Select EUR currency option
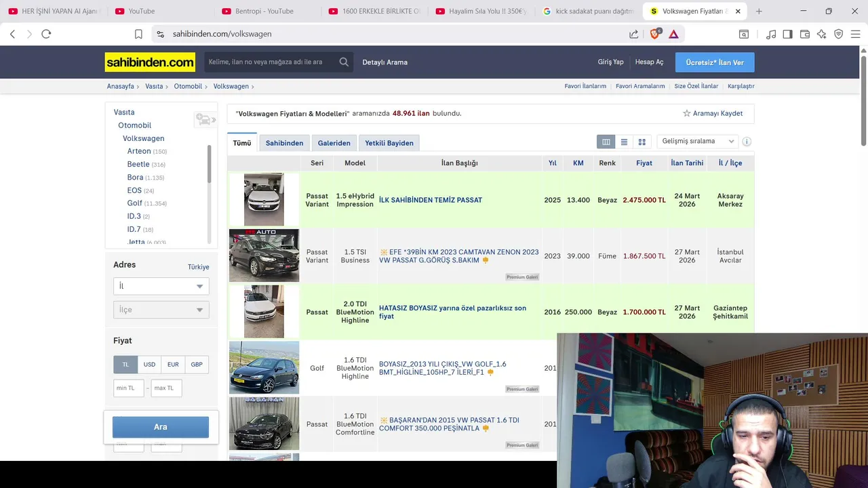 (173, 365)
